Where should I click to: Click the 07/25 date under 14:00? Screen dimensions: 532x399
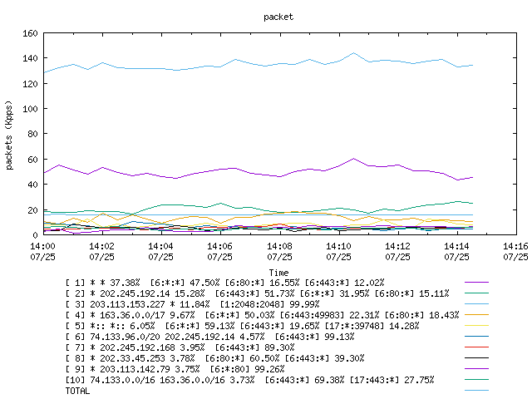[x=42, y=257]
